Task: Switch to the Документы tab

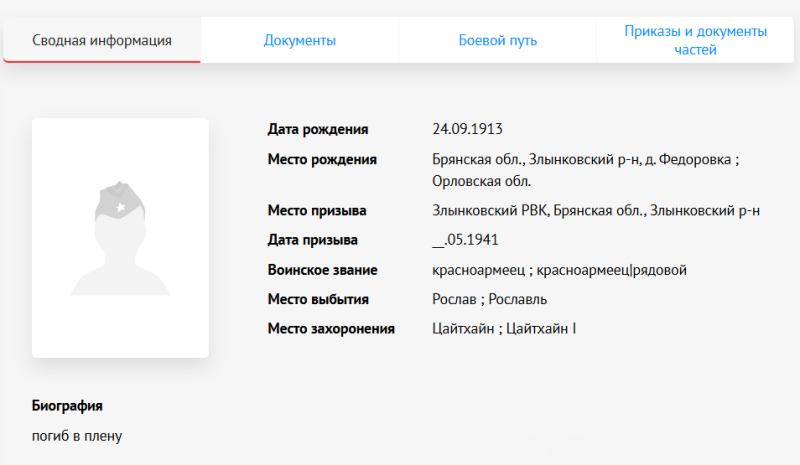Action: pos(299,40)
